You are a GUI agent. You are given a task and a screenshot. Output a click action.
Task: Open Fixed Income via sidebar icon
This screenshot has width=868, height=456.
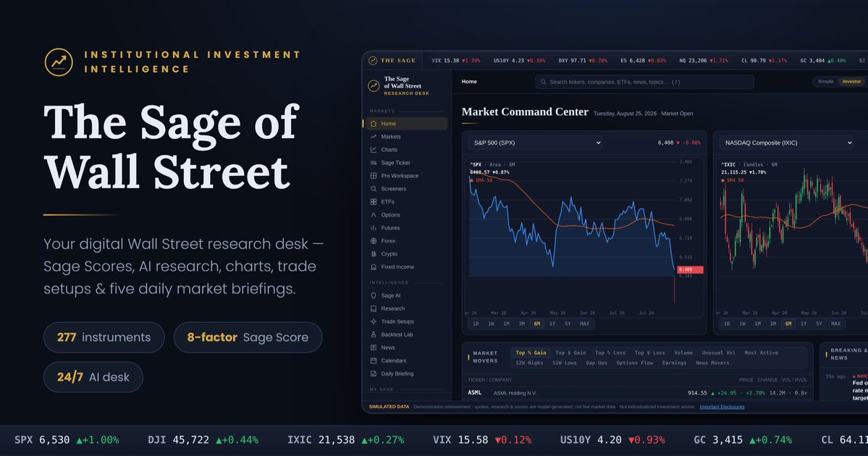[374, 267]
